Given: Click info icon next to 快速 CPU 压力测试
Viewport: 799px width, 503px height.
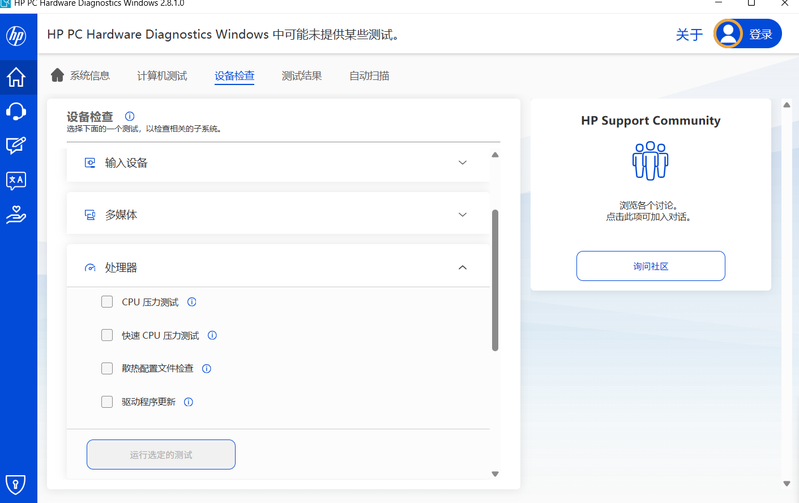Looking at the screenshot, I should coord(212,335).
